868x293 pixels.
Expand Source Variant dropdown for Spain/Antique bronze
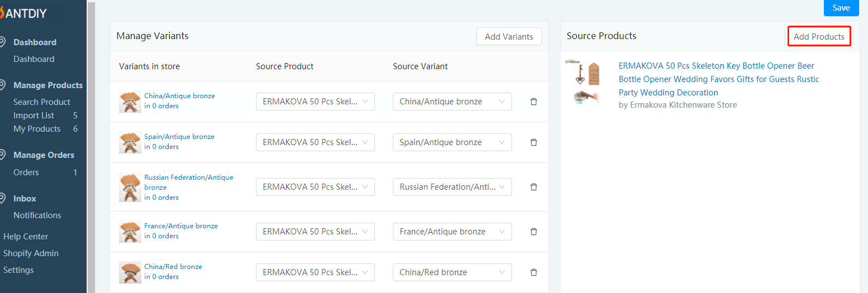tap(452, 142)
